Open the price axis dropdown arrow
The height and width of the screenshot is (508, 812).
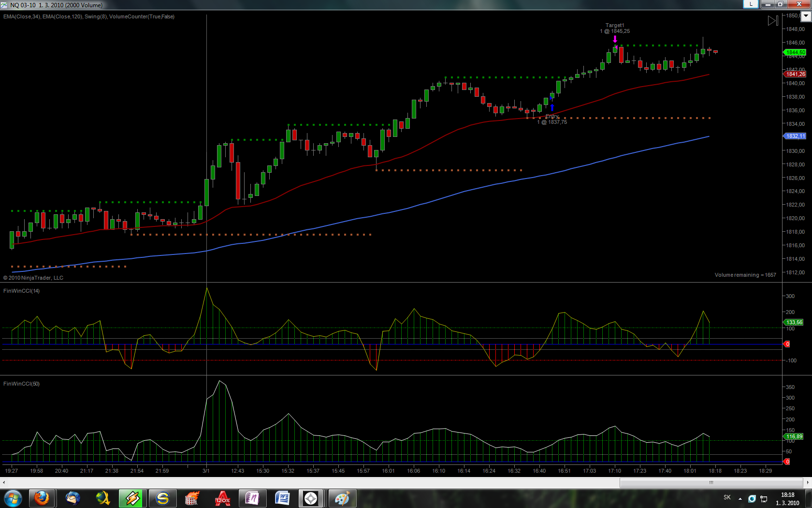806,16
